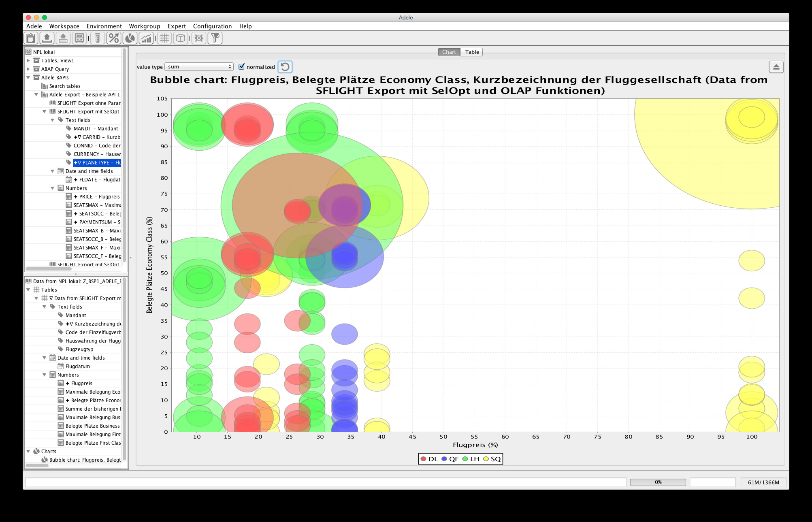Click the pie chart toolbar icon

pyautogui.click(x=130, y=38)
